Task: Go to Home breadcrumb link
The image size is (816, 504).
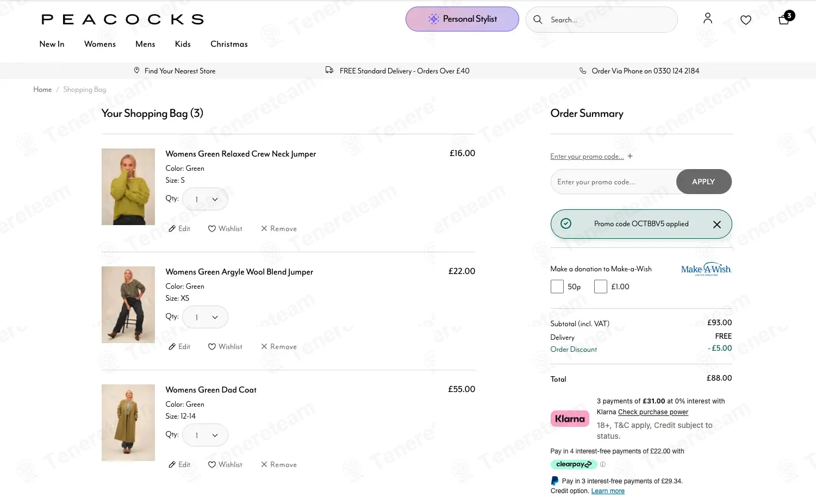Action: pos(42,90)
